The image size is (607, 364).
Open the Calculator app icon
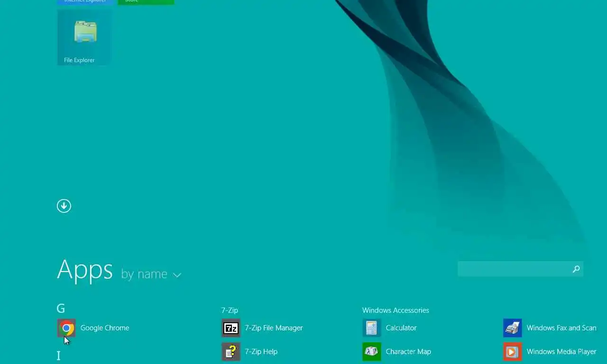pyautogui.click(x=372, y=328)
